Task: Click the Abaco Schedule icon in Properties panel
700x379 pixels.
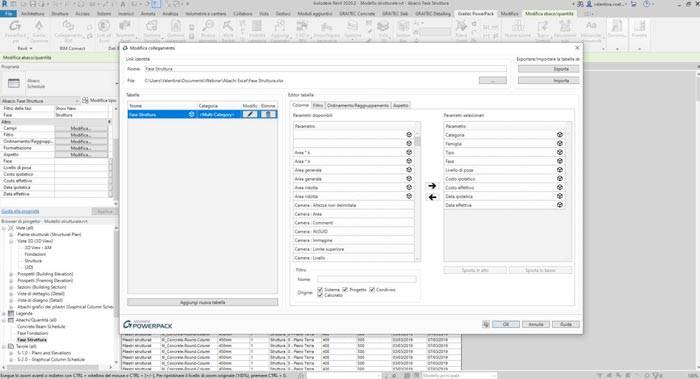Action: click(x=14, y=83)
